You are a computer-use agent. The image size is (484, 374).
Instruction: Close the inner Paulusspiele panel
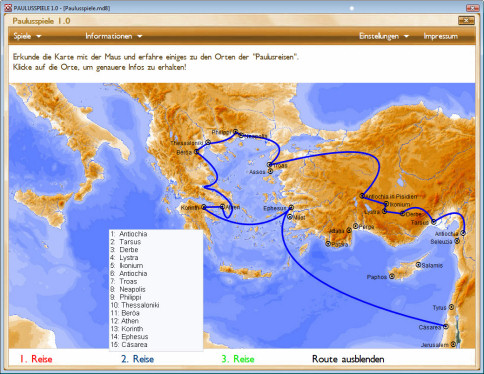point(466,21)
